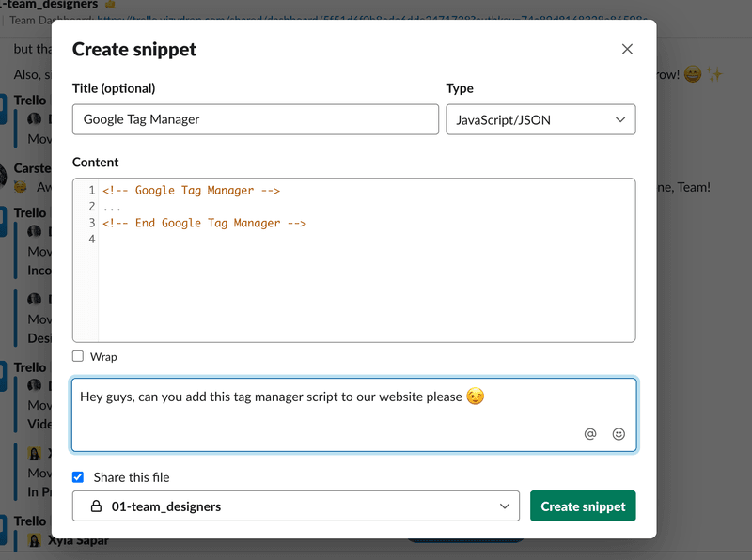This screenshot has height=560, width=752.
Task: Open the 01-team_designers channel dropdown
Action: pyautogui.click(x=296, y=506)
